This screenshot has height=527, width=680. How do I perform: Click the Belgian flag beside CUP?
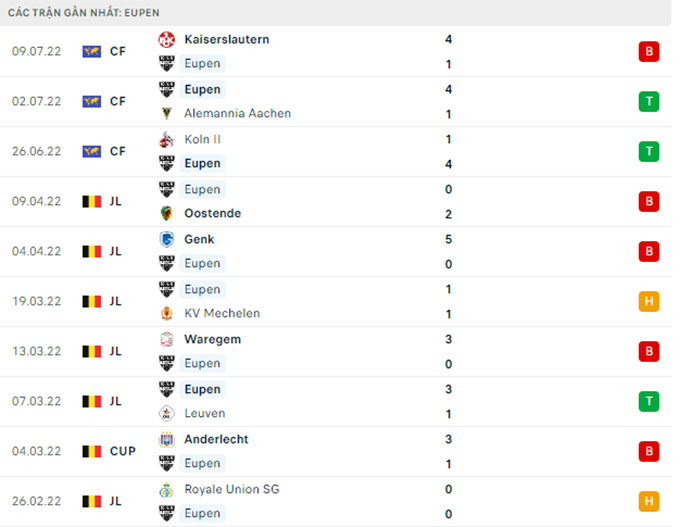click(91, 451)
